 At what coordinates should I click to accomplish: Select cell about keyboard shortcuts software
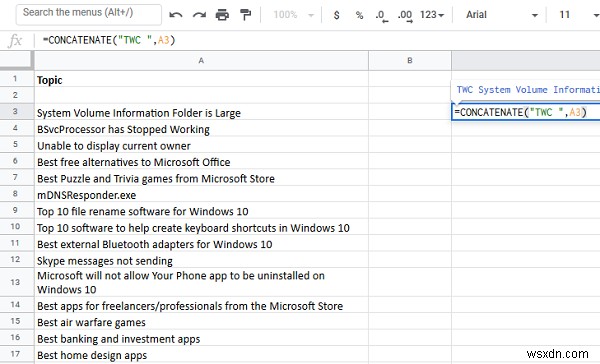201,227
